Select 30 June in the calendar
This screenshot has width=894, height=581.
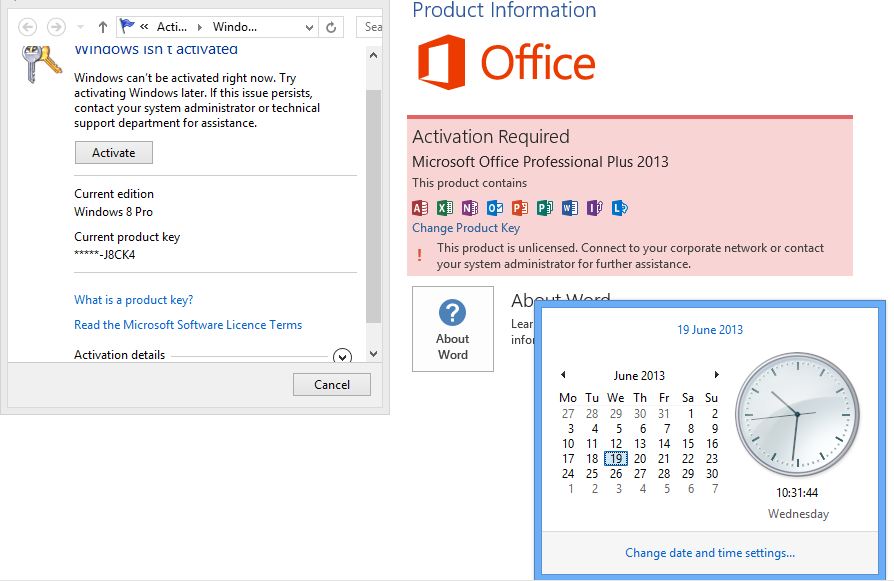(712, 474)
